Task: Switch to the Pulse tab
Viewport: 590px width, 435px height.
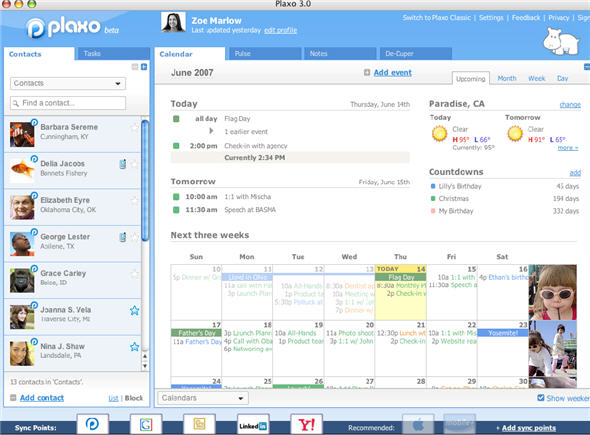Action: (x=265, y=53)
